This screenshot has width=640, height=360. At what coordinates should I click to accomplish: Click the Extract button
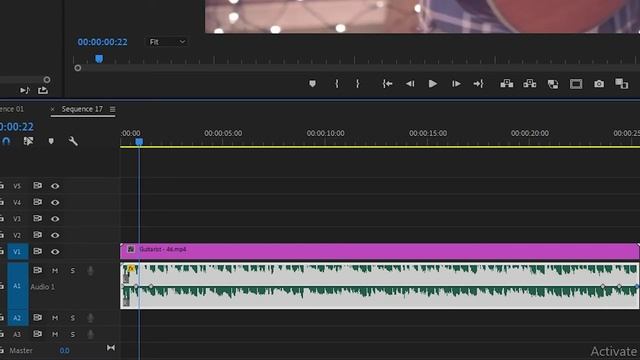click(530, 84)
